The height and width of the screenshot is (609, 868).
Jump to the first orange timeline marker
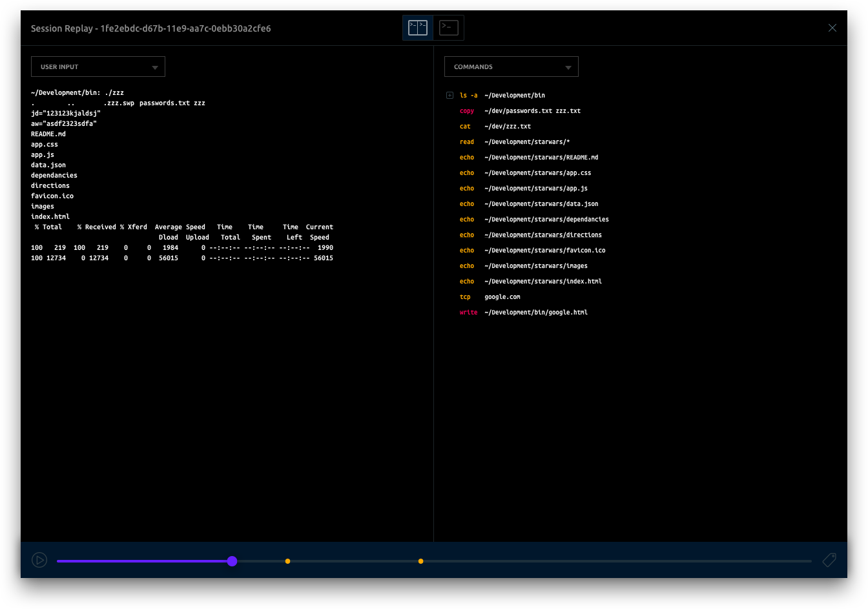tap(287, 561)
